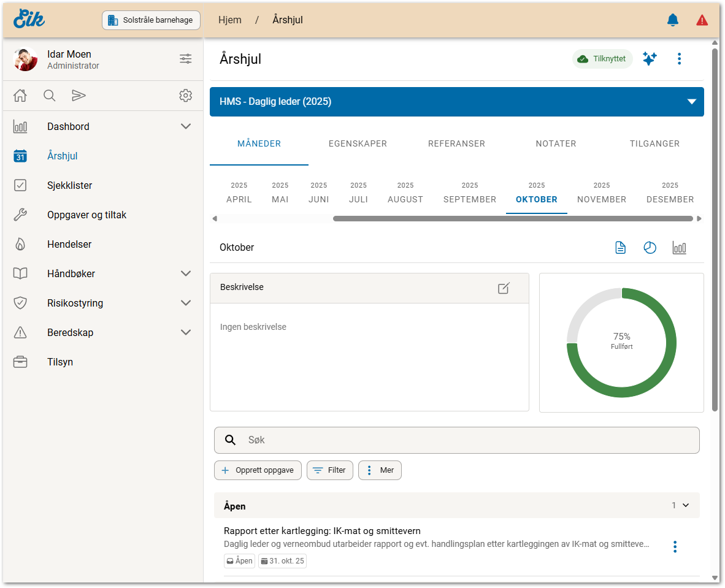Image resolution: width=725 pixels, height=588 pixels.
Task: Click the notification bell icon
Action: point(673,20)
